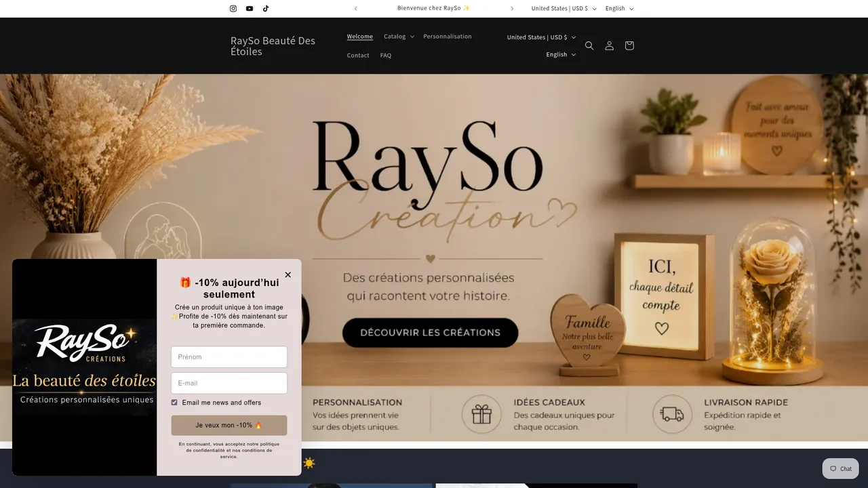Open the shopping cart icon
The image size is (868, 488).
point(629,45)
